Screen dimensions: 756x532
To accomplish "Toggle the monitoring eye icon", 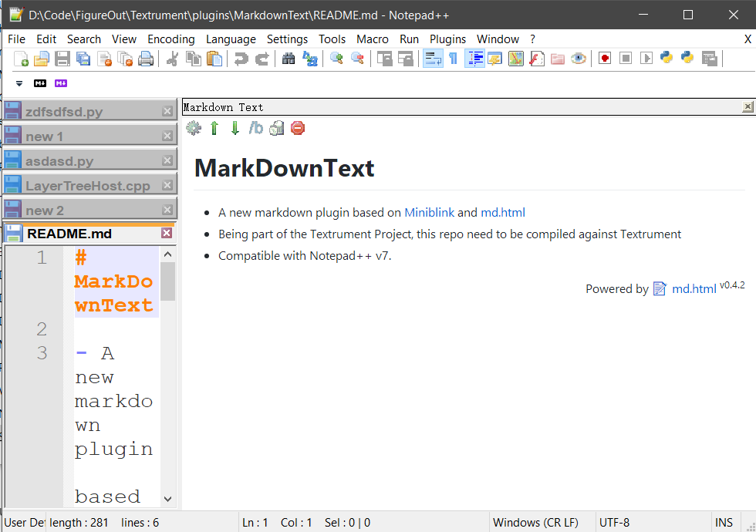I will pyautogui.click(x=578, y=59).
